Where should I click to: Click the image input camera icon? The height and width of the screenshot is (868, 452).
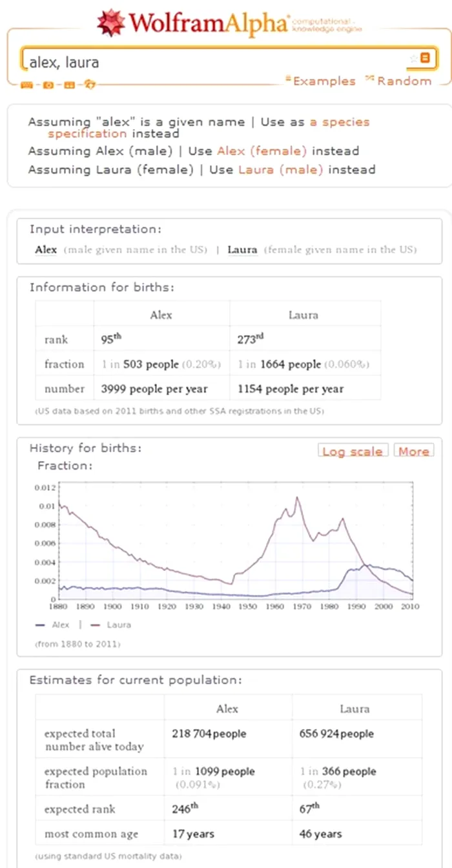coord(47,85)
